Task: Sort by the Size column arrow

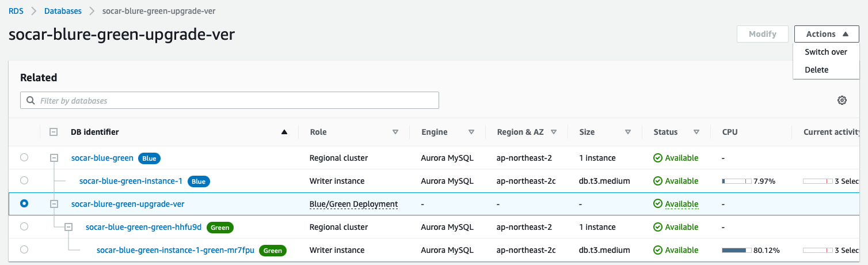Action: (628, 132)
